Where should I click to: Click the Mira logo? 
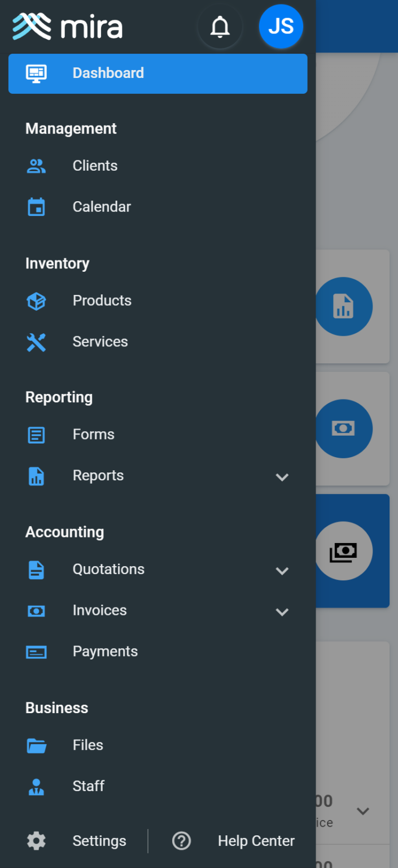pyautogui.click(x=67, y=27)
